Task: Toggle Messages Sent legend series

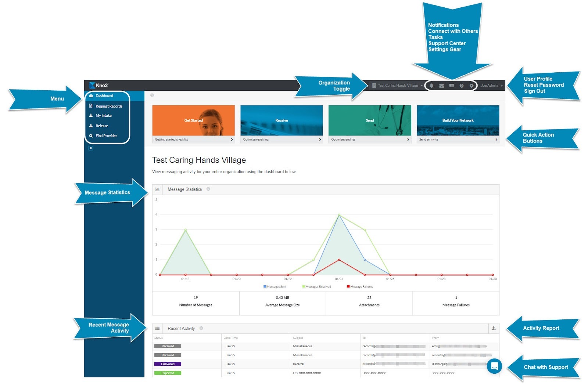Action: click(x=275, y=287)
